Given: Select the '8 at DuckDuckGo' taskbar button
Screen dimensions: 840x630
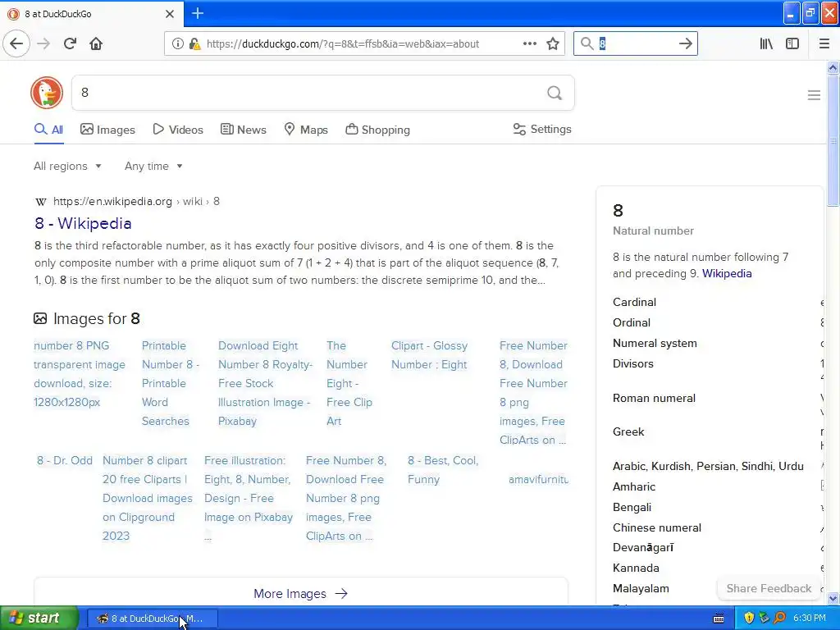Looking at the screenshot, I should (152, 619).
